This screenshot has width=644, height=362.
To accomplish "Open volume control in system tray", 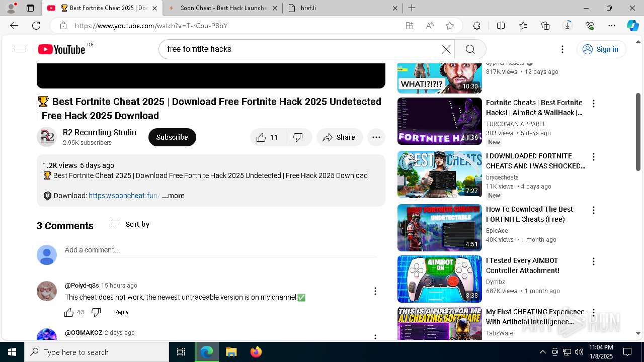I will [x=579, y=352].
